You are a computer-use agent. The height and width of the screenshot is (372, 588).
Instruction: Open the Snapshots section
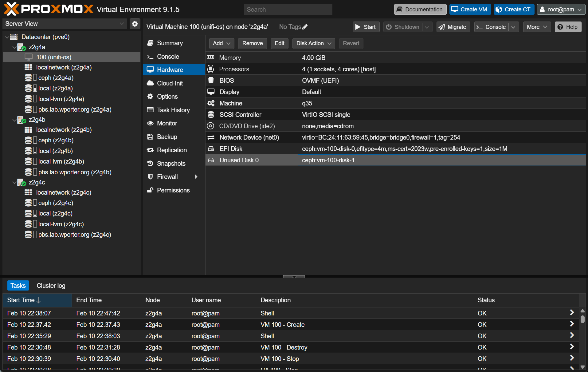tap(171, 163)
